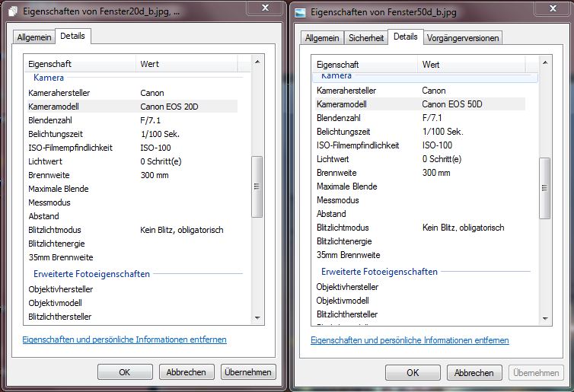This screenshot has width=574, height=392.
Task: Click Abstand row in Fenster20d_b.jpg window
Action: click(x=132, y=216)
